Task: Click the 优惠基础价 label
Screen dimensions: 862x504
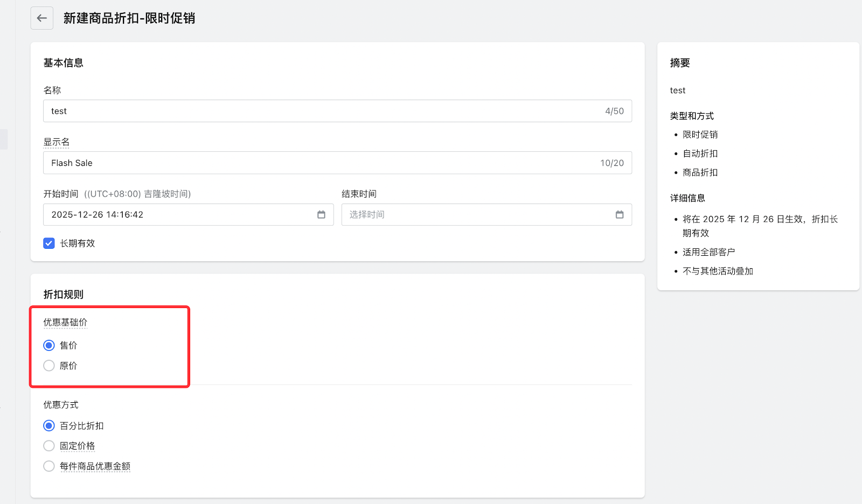Action: (x=65, y=323)
